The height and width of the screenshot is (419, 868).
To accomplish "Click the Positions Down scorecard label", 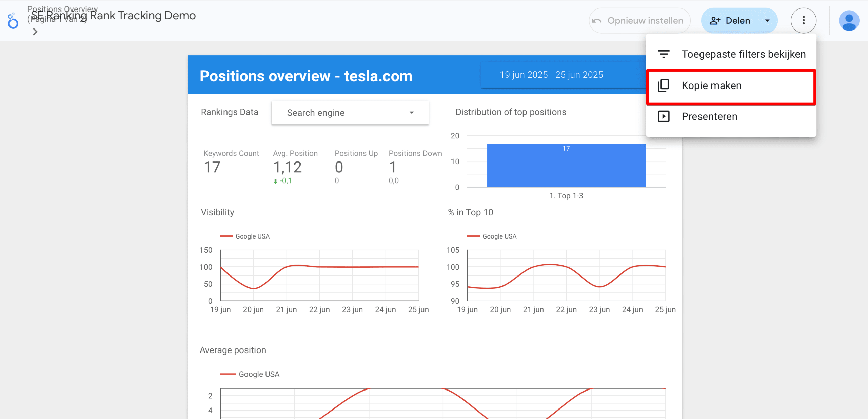I will (x=415, y=153).
